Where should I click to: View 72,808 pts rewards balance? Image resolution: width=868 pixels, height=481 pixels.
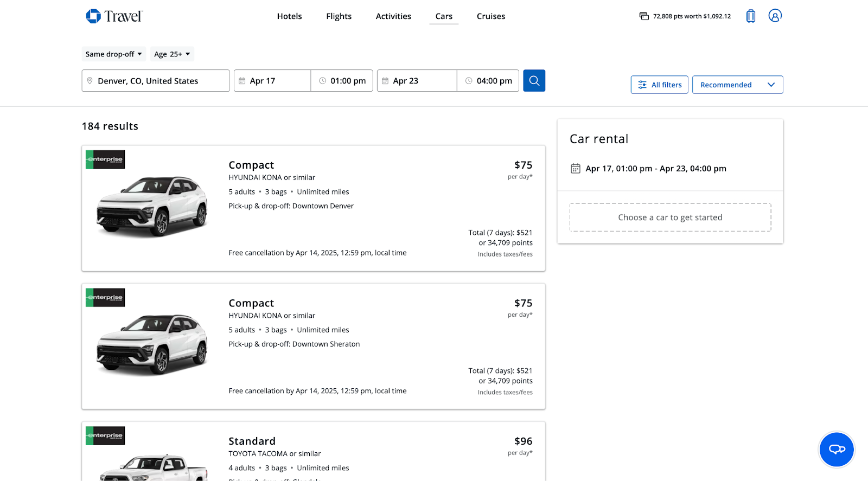[692, 16]
